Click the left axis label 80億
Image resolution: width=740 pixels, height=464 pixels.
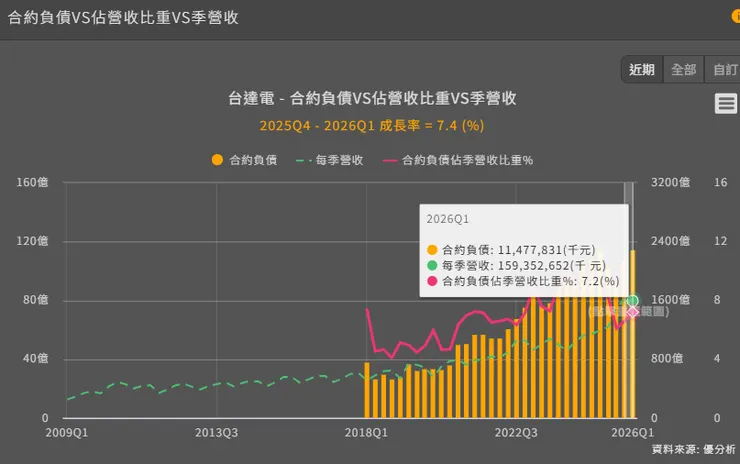tap(35, 300)
